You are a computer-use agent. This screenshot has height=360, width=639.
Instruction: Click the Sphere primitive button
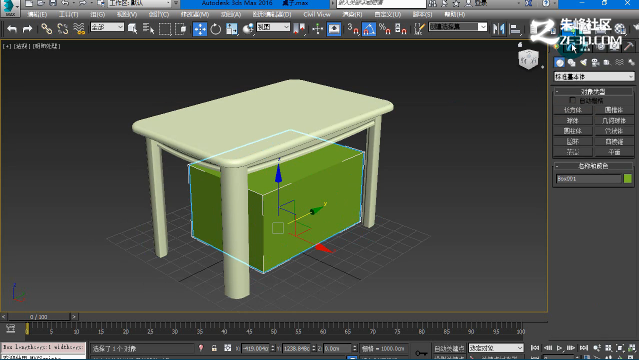tap(573, 121)
